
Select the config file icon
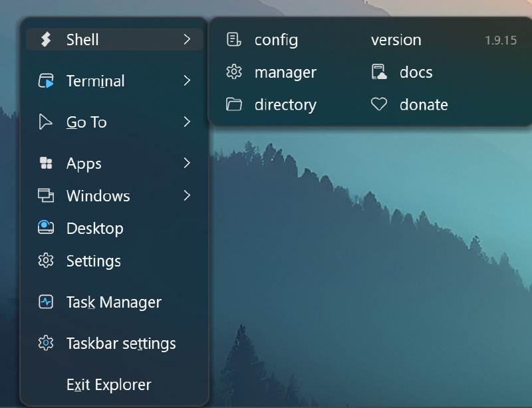(233, 40)
